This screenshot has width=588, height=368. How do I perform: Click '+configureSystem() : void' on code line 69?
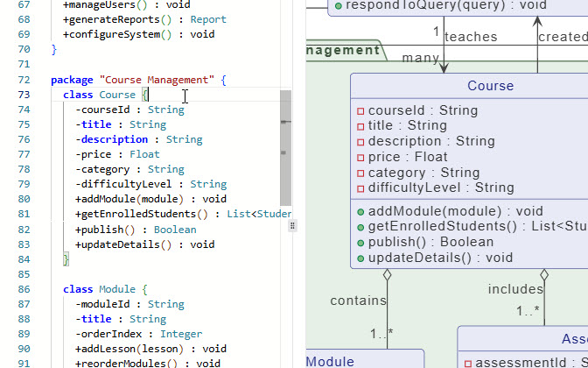pos(139,34)
